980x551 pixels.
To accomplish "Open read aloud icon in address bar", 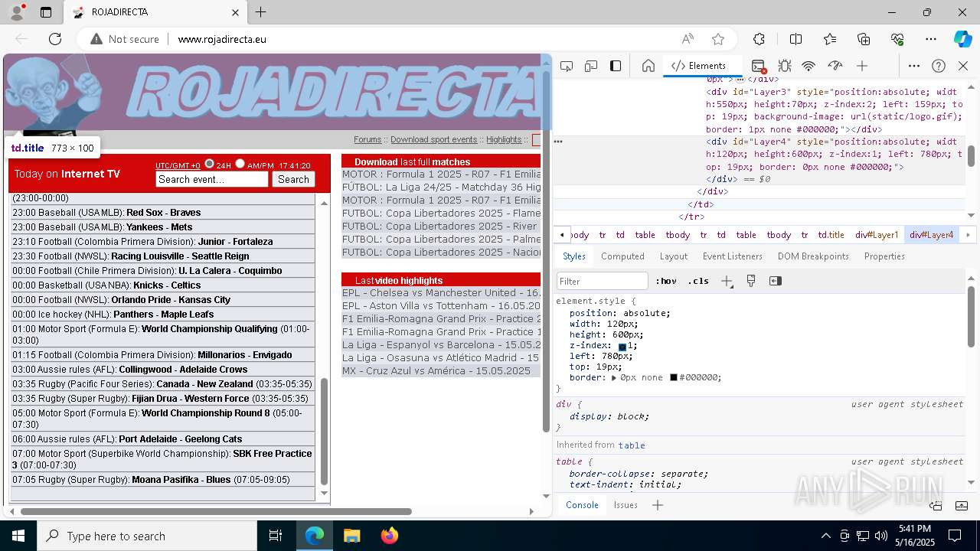I will click(688, 39).
